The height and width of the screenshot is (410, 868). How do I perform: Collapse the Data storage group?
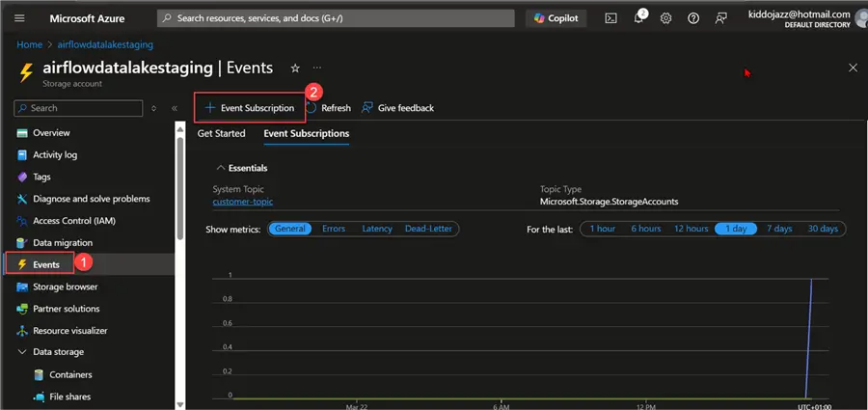[22, 352]
